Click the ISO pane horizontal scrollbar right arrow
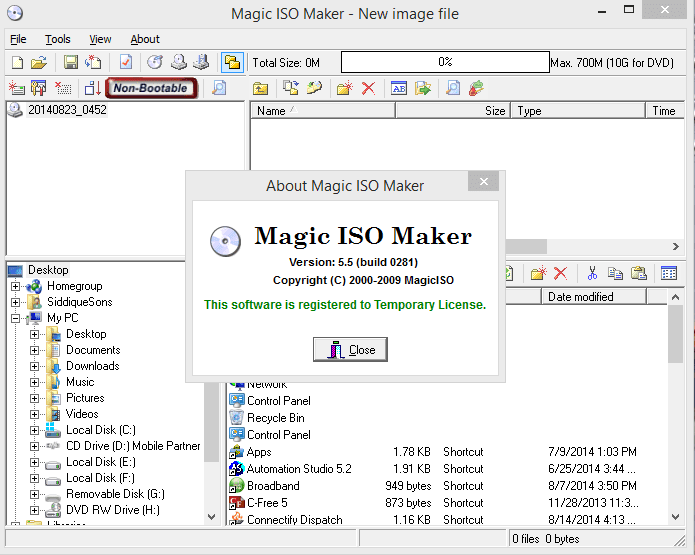This screenshot has height=555, width=695. (x=675, y=246)
